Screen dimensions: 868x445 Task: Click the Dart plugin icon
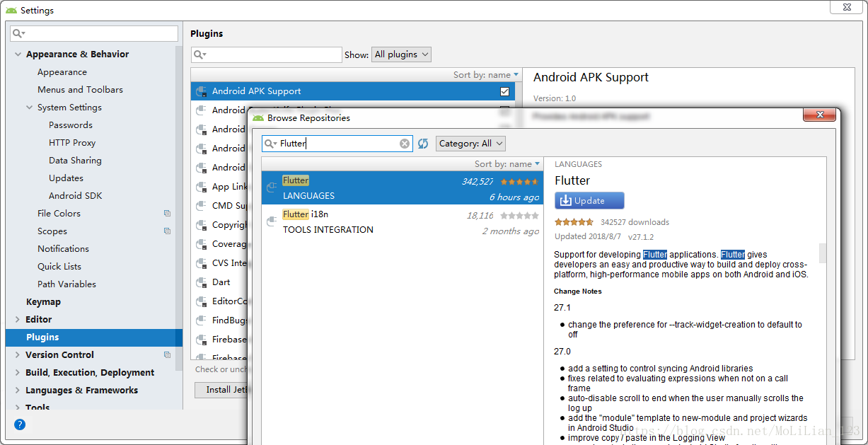point(201,282)
